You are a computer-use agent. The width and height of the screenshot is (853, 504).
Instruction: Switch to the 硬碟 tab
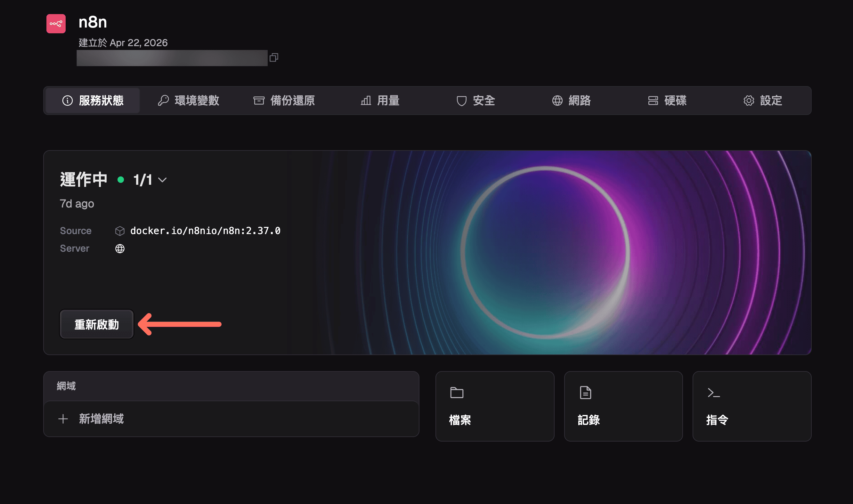pos(667,101)
